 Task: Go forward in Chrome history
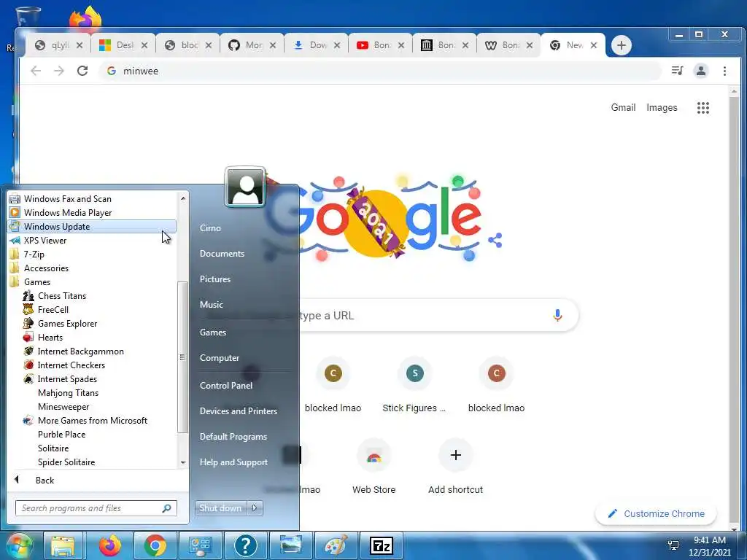[58, 71]
